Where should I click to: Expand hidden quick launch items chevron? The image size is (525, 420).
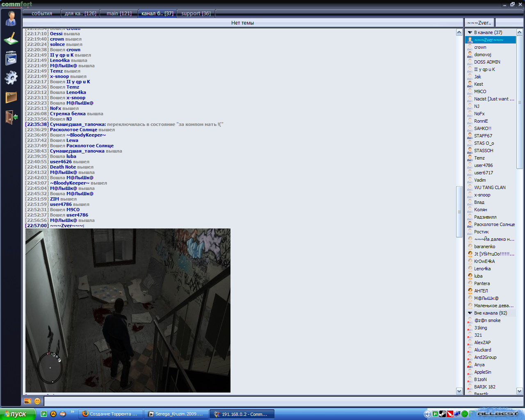pos(73,412)
